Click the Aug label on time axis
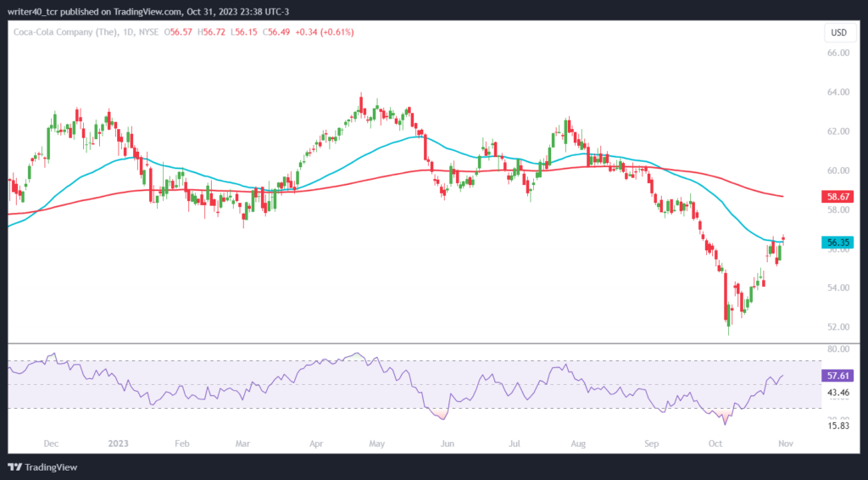The width and height of the screenshot is (868, 480). (578, 444)
